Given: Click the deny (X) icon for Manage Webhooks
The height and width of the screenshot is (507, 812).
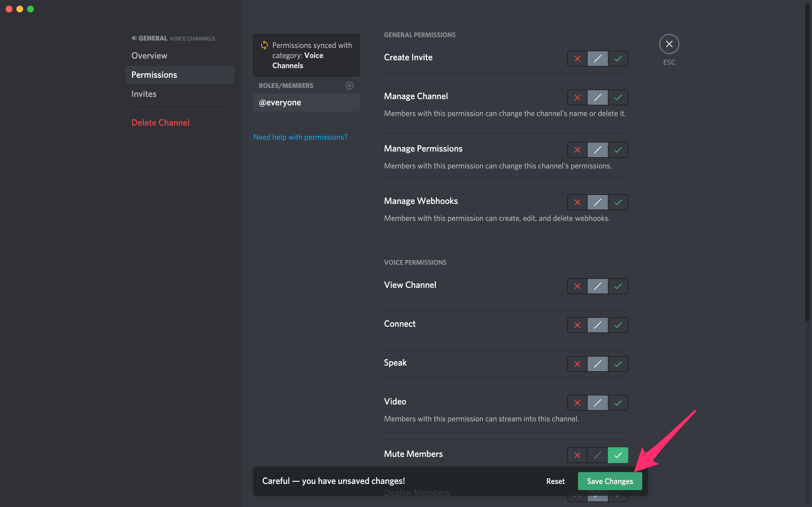Looking at the screenshot, I should (x=577, y=202).
